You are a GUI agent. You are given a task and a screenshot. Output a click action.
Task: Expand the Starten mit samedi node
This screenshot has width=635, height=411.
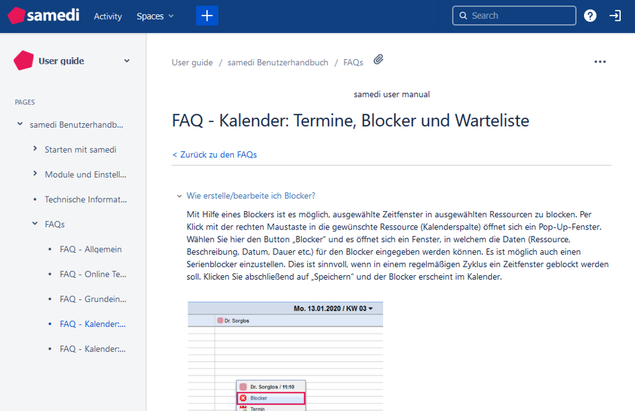coord(35,149)
